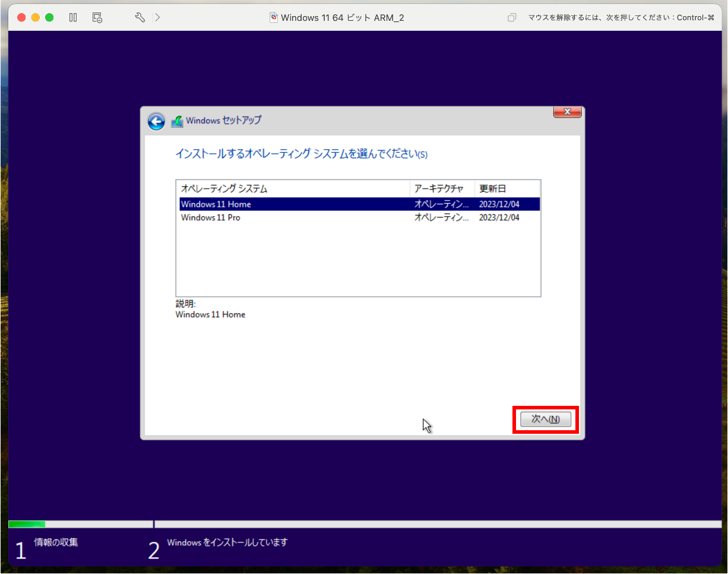Click the macOS yellow minimize button
Image resolution: width=728 pixels, height=574 pixels.
coord(36,17)
